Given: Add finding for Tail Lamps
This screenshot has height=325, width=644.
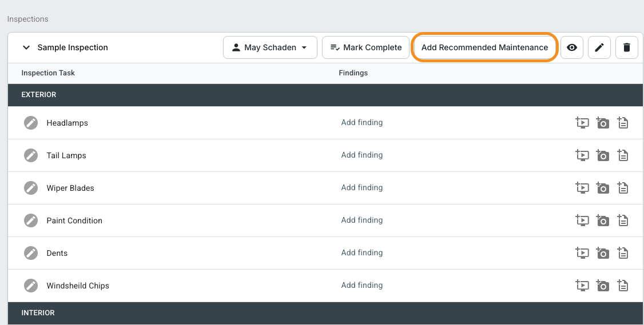Looking at the screenshot, I should pyautogui.click(x=362, y=155).
